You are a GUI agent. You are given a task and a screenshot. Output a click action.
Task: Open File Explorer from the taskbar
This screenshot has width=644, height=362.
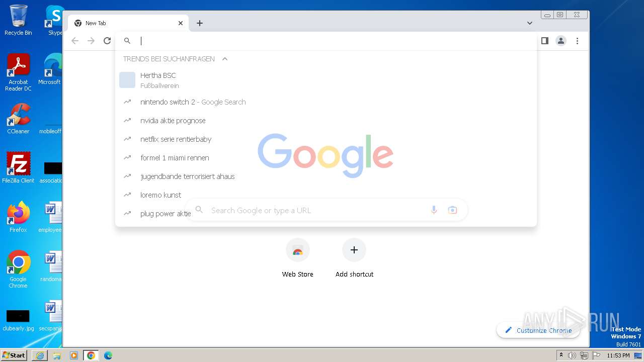[57, 355]
